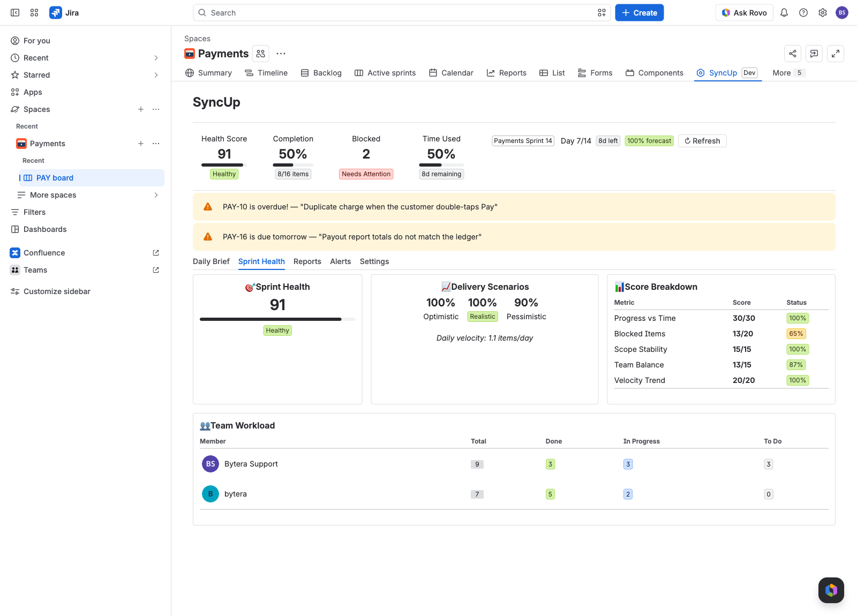Collapse the sidebar using the top-left panel icon
The width and height of the screenshot is (857, 616).
[x=15, y=13]
